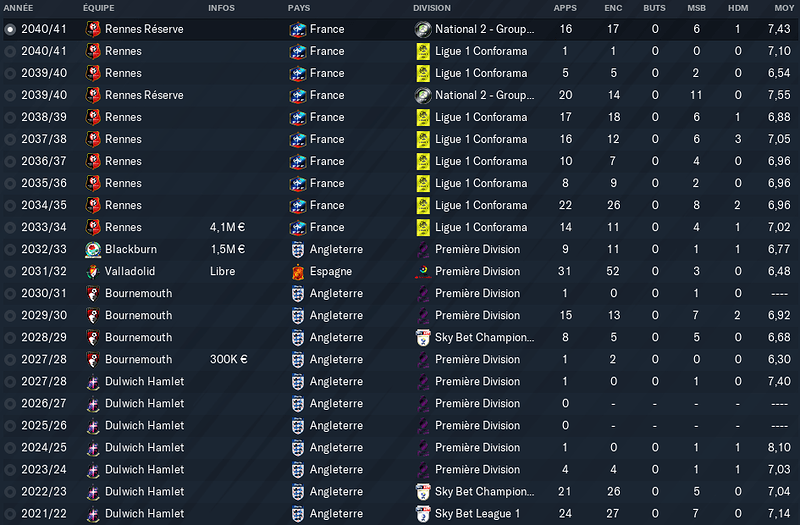Click the Blackburn club badge icon
The image size is (800, 525).
[x=93, y=249]
